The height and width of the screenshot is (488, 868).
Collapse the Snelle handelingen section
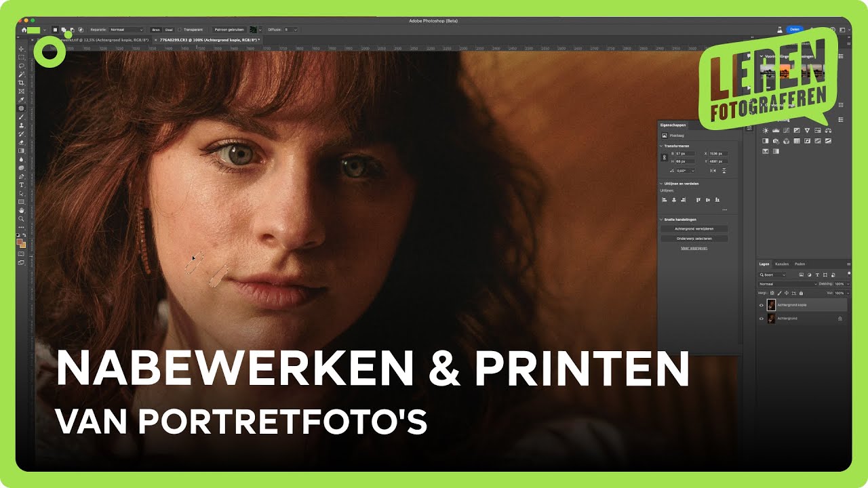661,220
